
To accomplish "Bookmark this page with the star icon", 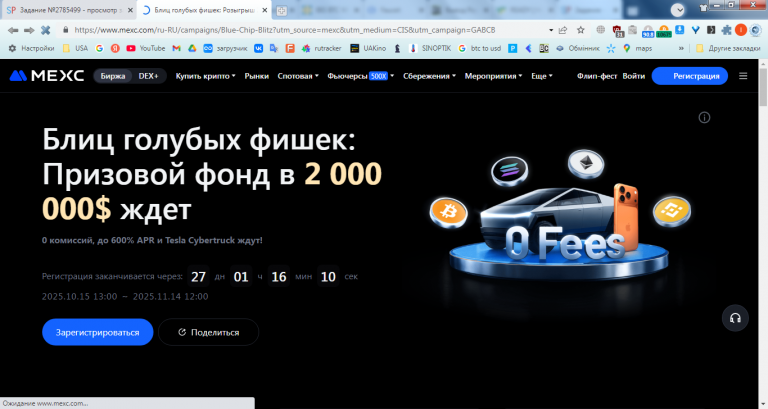I will pos(580,30).
